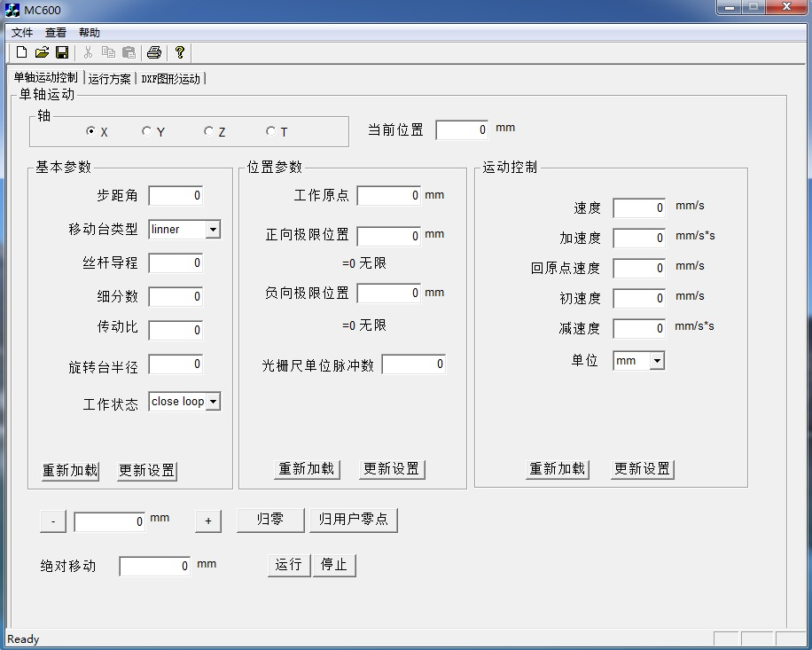
Task: Select the Y axis radio button
Action: pyautogui.click(x=147, y=131)
